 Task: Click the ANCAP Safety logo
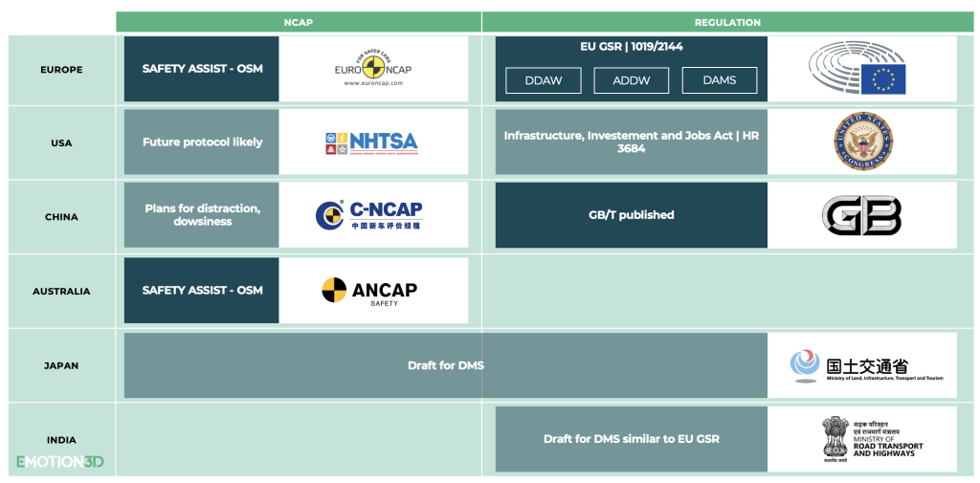click(x=368, y=291)
